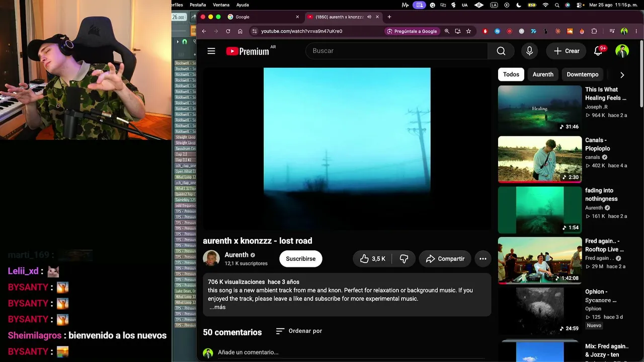Viewport: 644px width, 362px height.
Task: Close the Google tab
Action: point(297,17)
